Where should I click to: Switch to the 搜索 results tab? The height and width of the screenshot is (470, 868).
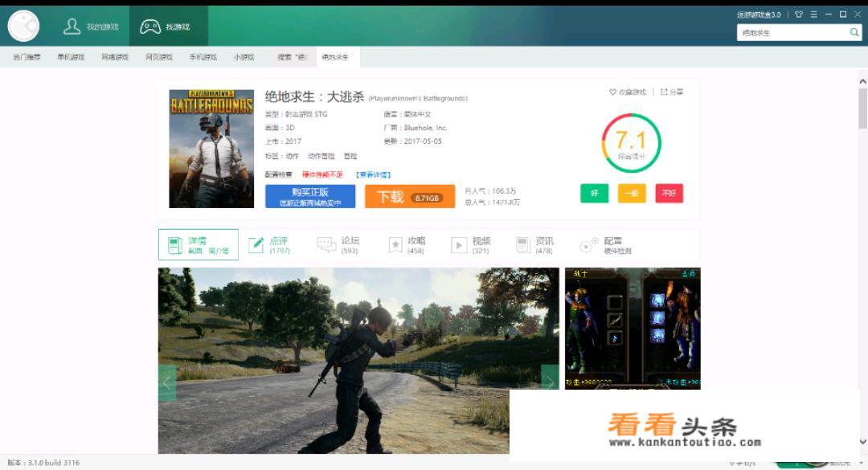(292, 57)
